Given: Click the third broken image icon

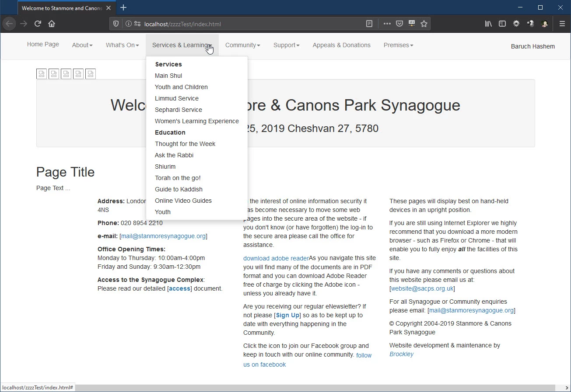Looking at the screenshot, I should click(x=66, y=74).
